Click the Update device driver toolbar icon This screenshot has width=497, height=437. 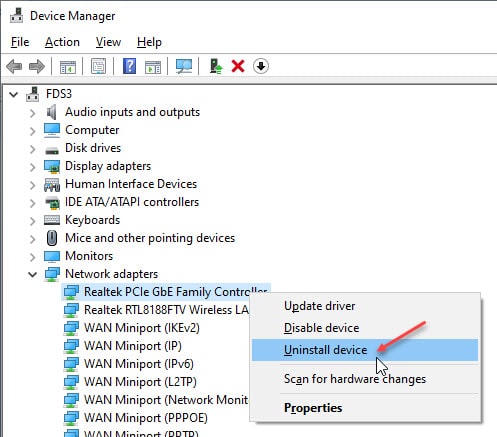(x=216, y=66)
